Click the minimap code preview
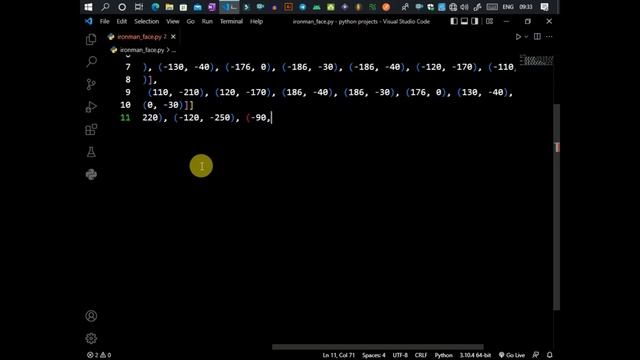Viewport: 640px width, 360px height. (536, 60)
